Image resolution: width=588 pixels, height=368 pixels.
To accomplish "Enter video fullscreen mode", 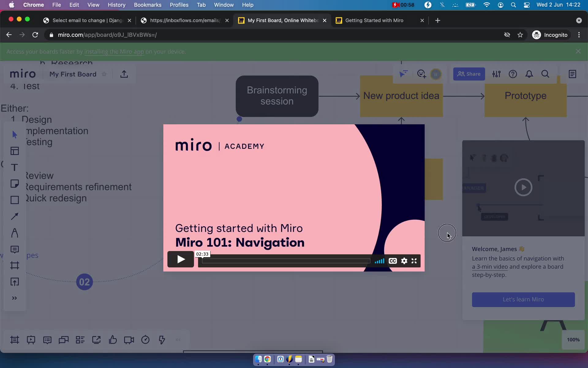I will pos(414,261).
